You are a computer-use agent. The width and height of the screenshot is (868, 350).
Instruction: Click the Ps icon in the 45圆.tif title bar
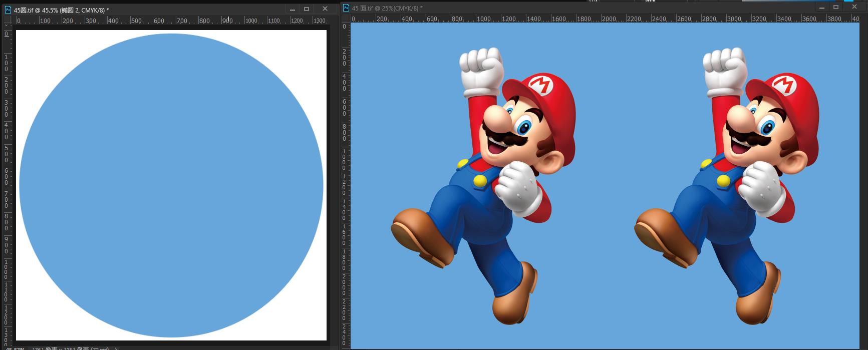point(8,10)
